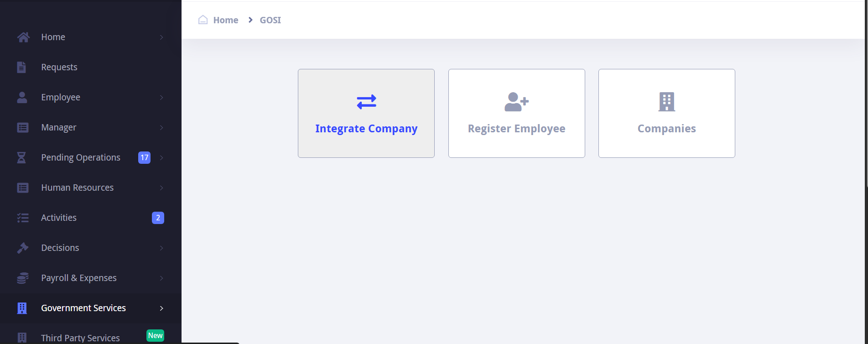This screenshot has height=344, width=868.
Task: Click the GOSI breadcrumb
Action: pyautogui.click(x=270, y=20)
